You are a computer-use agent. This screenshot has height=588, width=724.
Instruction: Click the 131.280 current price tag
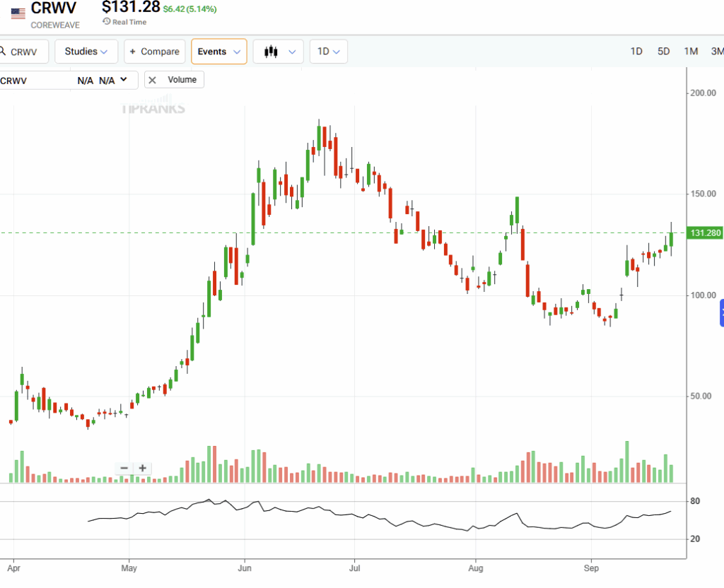(x=706, y=233)
